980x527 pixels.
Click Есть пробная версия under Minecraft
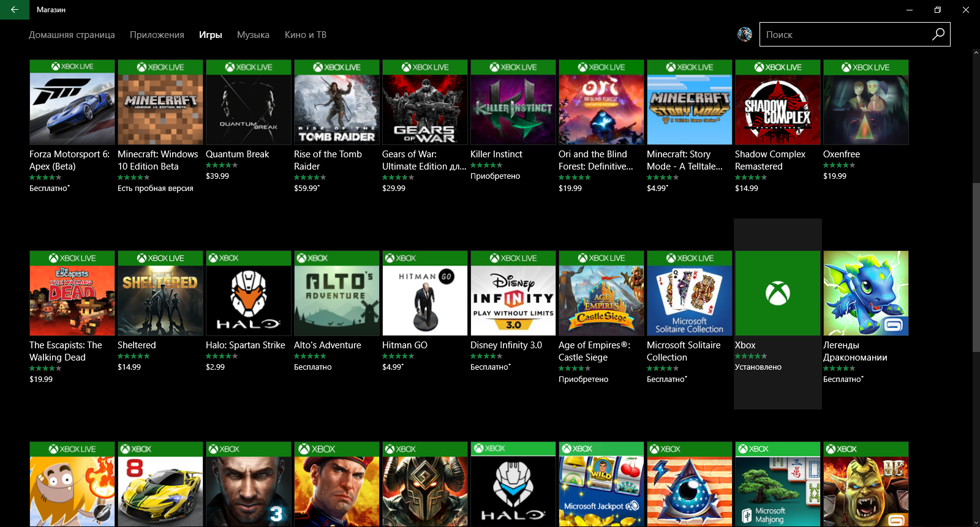pos(156,189)
